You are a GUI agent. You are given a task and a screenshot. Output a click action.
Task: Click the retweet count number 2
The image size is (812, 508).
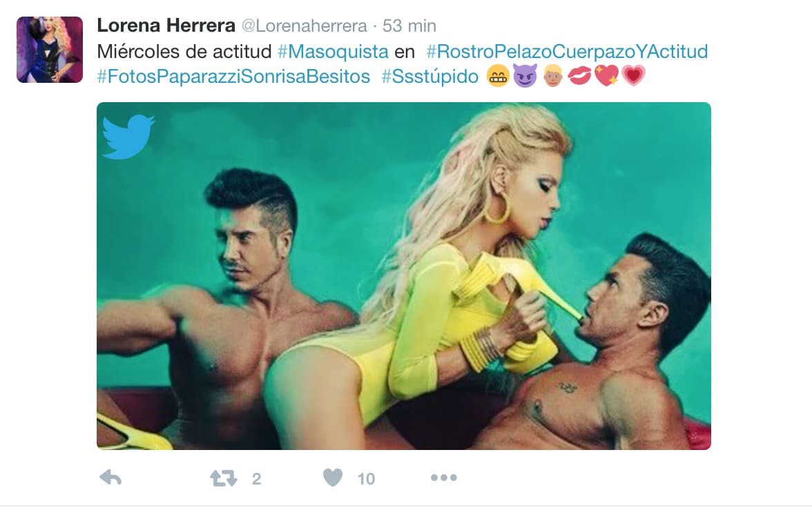click(x=256, y=479)
